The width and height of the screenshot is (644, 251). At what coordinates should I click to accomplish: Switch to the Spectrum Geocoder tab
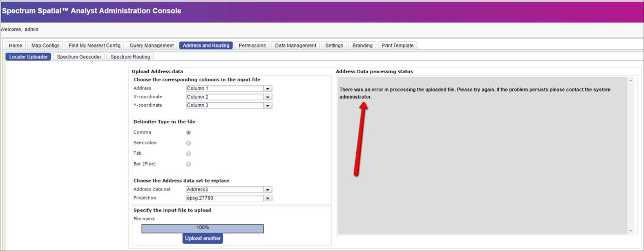(x=79, y=57)
